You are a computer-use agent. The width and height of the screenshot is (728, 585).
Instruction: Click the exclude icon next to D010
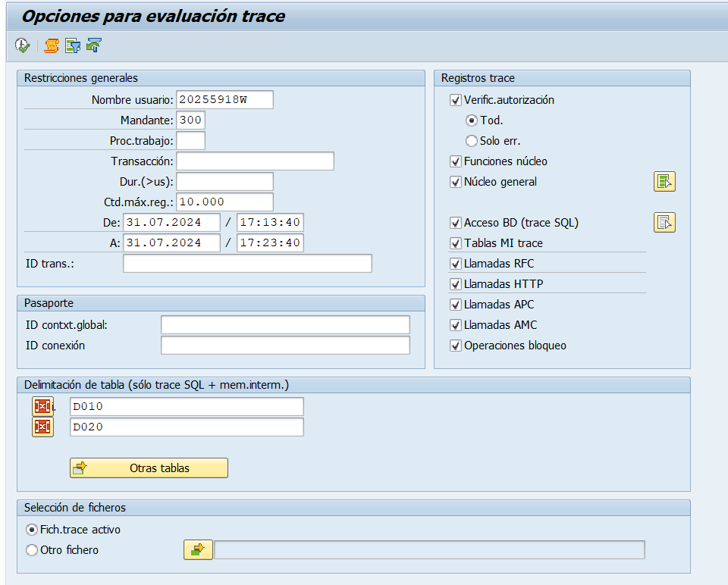42,407
